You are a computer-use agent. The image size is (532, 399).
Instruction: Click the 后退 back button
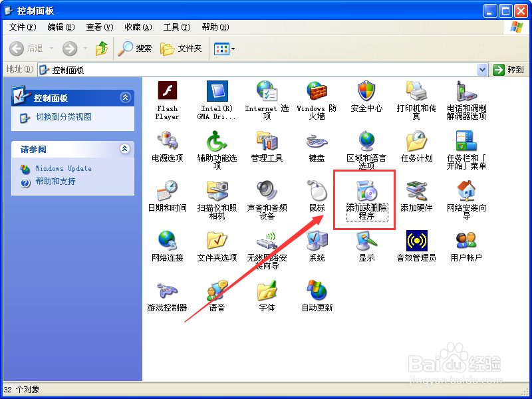click(26, 49)
